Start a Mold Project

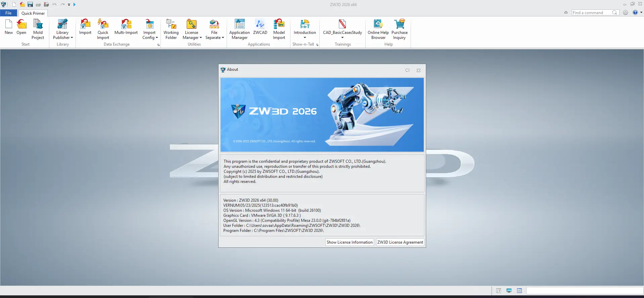[x=38, y=29]
